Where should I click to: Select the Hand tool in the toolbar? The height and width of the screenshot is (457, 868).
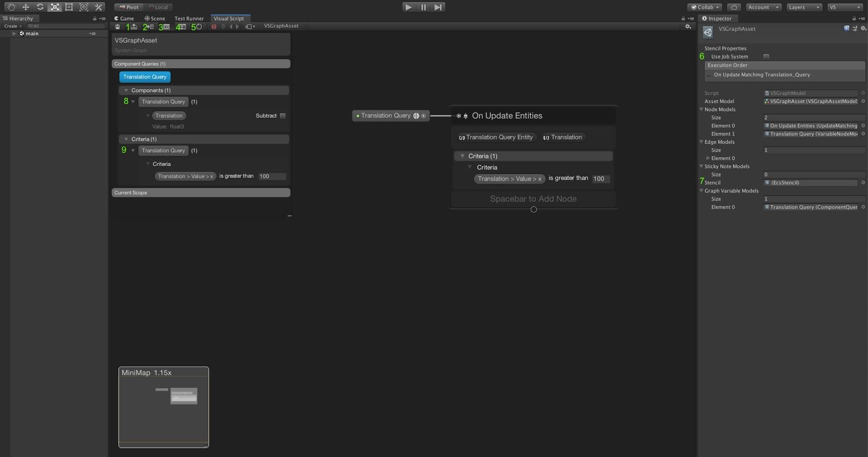(x=11, y=7)
